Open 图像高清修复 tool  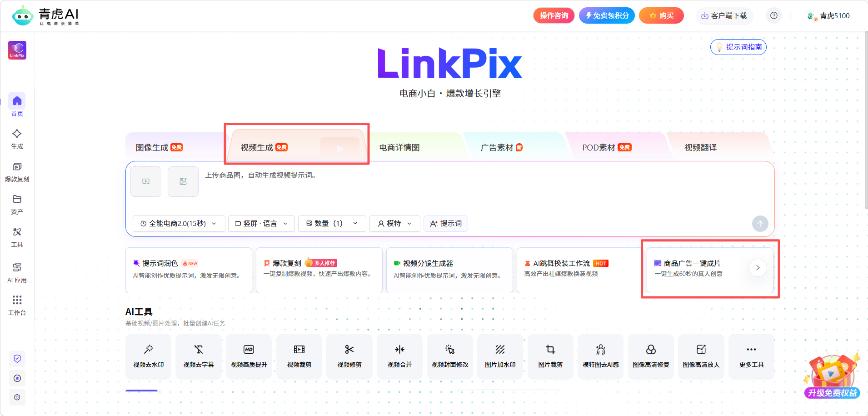651,356
